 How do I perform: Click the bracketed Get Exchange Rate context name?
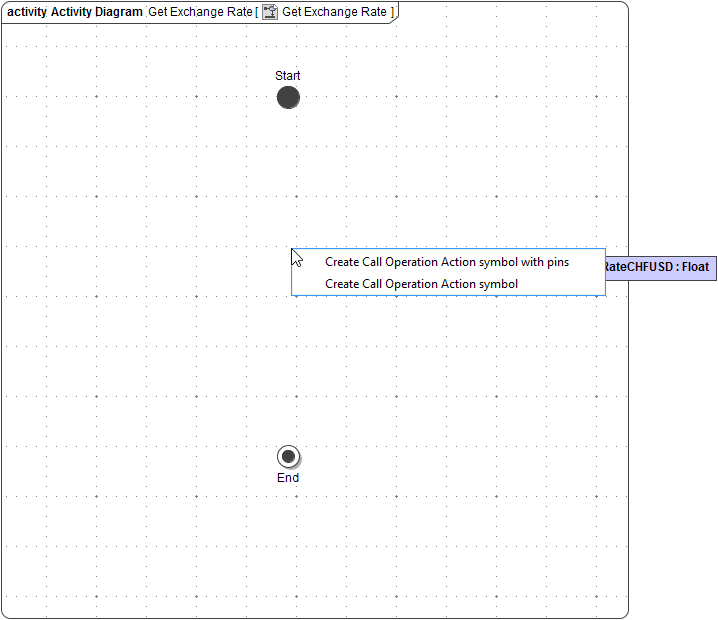pos(334,12)
